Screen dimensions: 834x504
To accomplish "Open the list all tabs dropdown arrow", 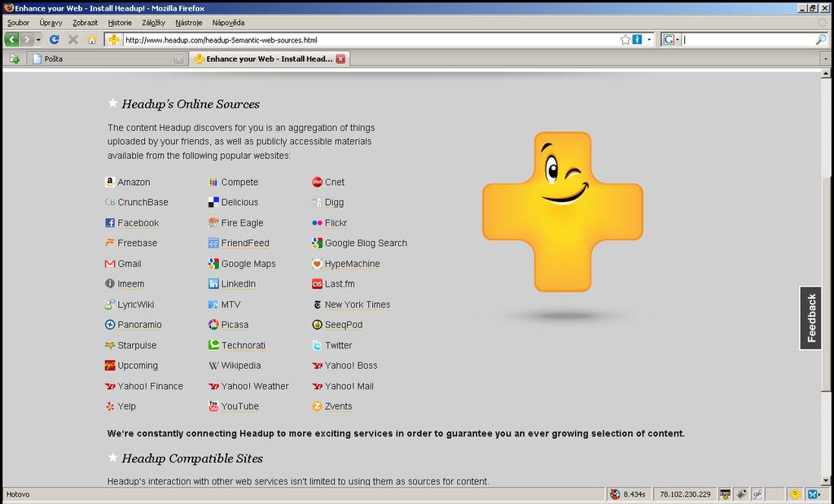I will tap(826, 59).
